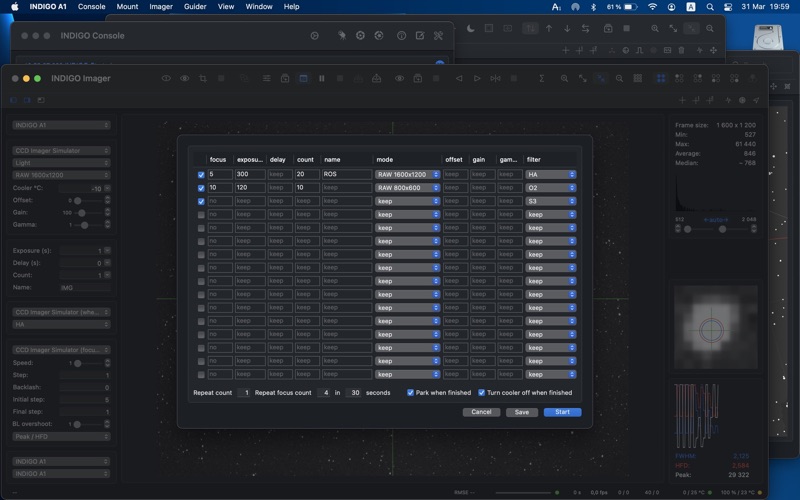Click the gear icon in INDIGO Console toolbar

coord(360,36)
